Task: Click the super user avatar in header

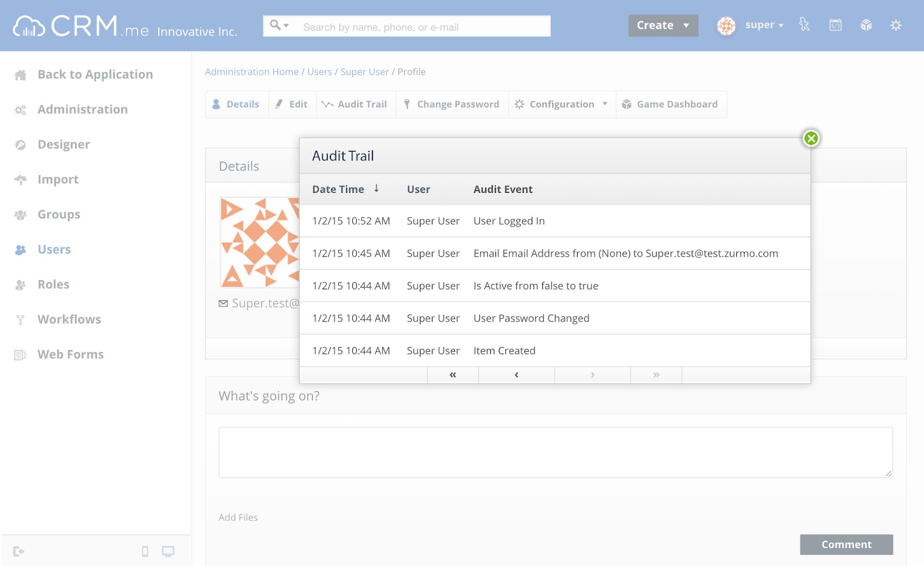Action: 726,25
